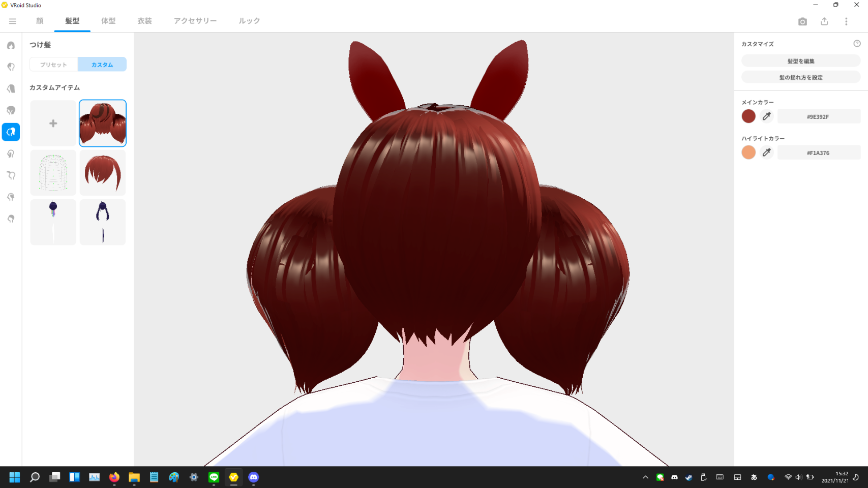Click the eyedropper next to highlight color
This screenshot has height=488, width=868.
coord(767,152)
